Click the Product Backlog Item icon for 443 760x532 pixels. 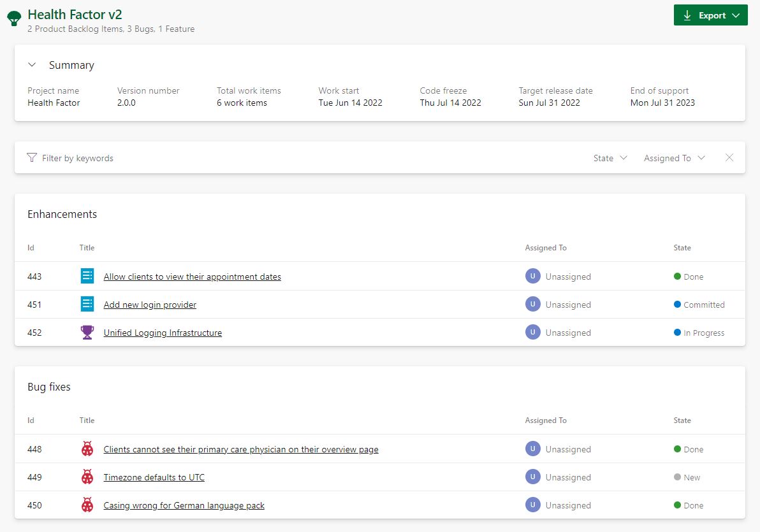[x=87, y=276]
